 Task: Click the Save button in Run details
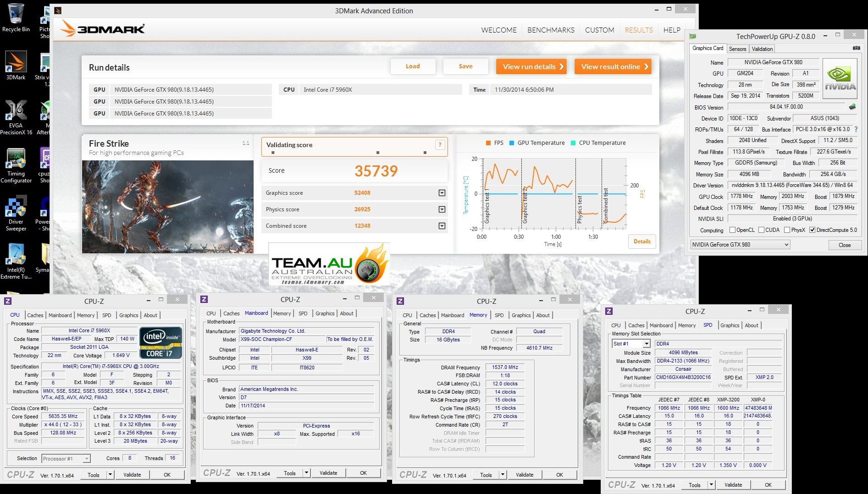point(465,66)
